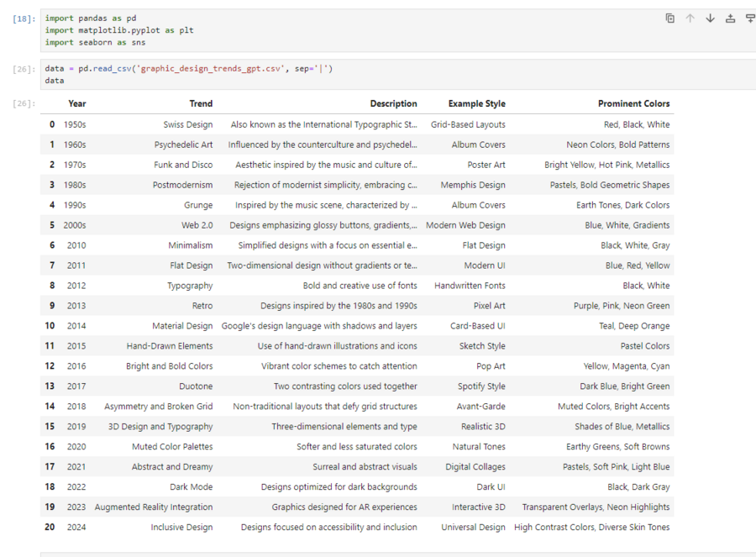Select the Memphis Design example style cell
This screenshot has width=756, height=557.
coord(473,185)
